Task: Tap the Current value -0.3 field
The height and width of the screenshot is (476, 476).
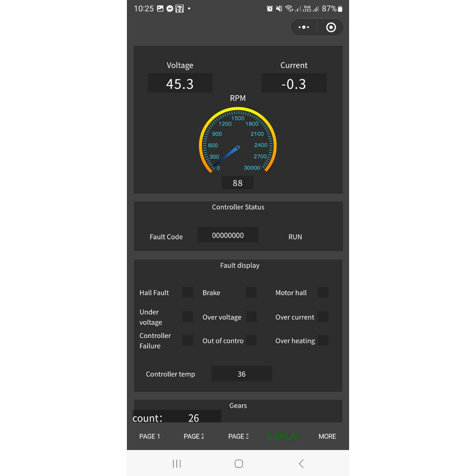Action: point(294,83)
